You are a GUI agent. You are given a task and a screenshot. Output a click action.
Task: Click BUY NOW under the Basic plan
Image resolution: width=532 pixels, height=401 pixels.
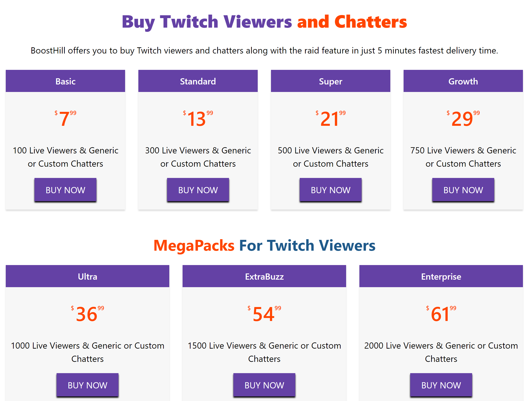pyautogui.click(x=65, y=190)
